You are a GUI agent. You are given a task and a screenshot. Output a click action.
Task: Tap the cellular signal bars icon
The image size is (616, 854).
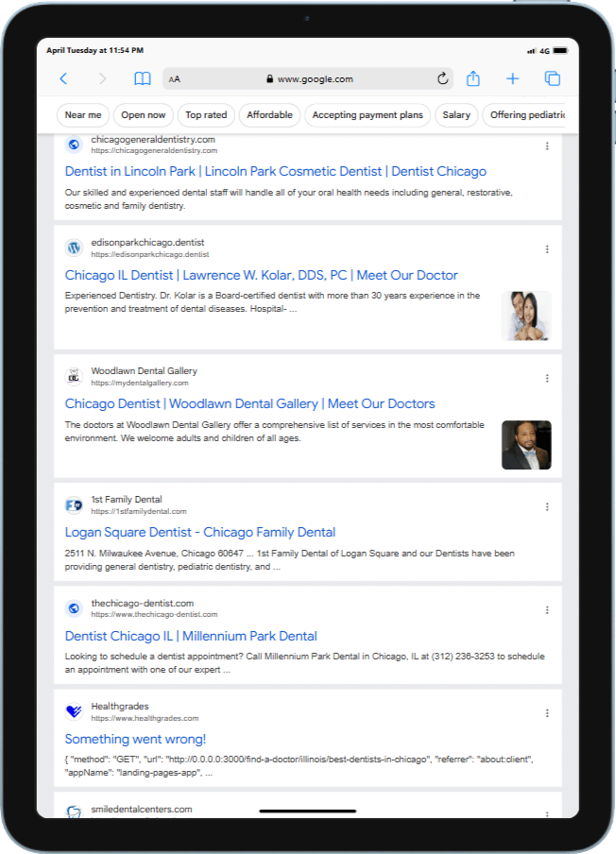point(532,51)
